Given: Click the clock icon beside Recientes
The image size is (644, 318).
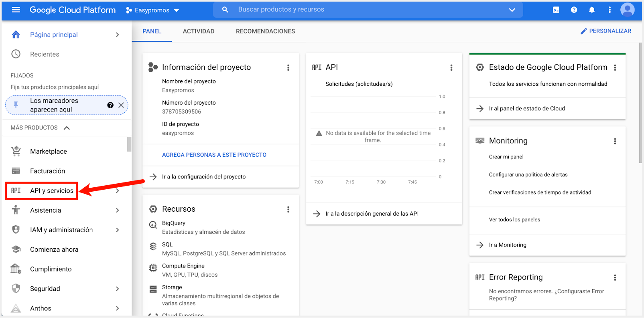Looking at the screenshot, I should coord(16,54).
